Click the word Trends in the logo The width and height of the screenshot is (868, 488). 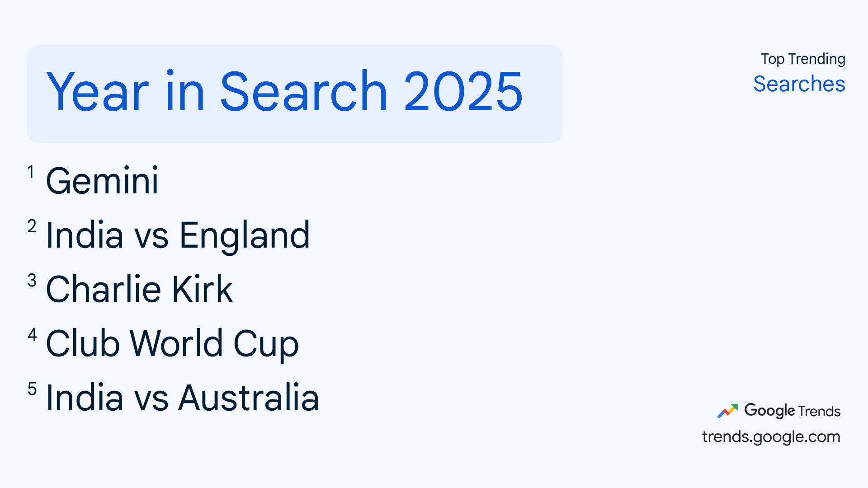(x=819, y=411)
